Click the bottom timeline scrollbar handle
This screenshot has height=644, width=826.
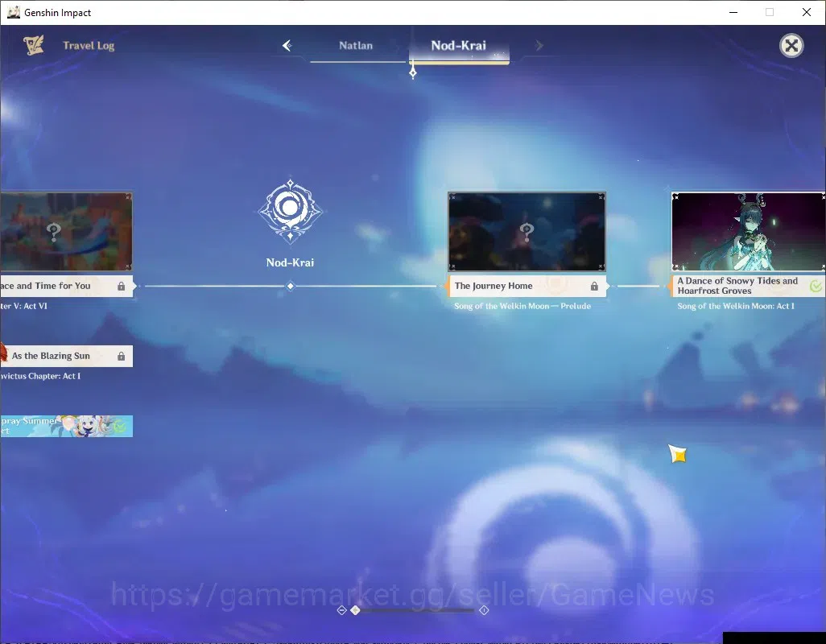(356, 610)
